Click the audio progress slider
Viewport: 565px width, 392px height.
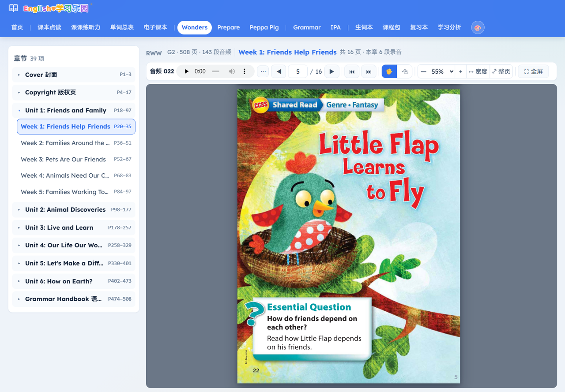215,71
